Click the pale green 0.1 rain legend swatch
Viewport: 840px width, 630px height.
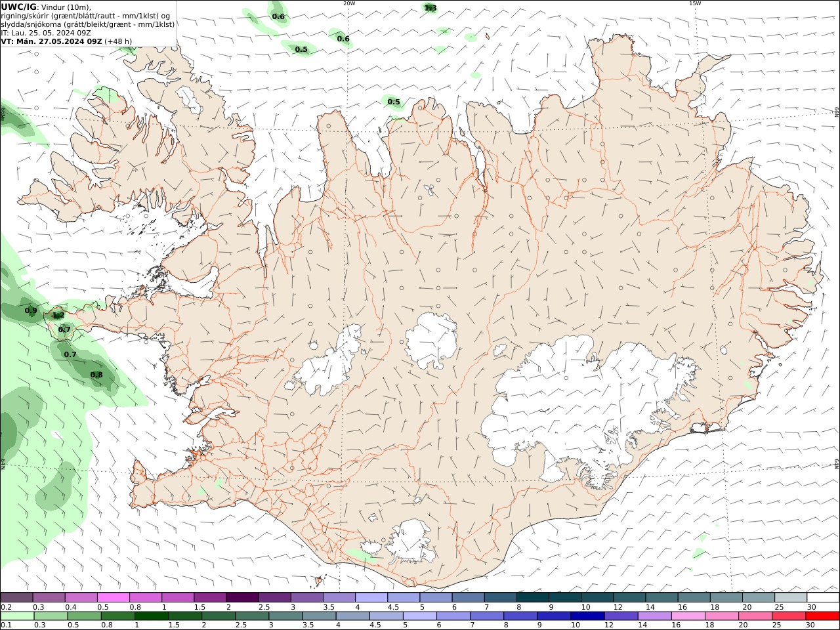click(x=17, y=616)
